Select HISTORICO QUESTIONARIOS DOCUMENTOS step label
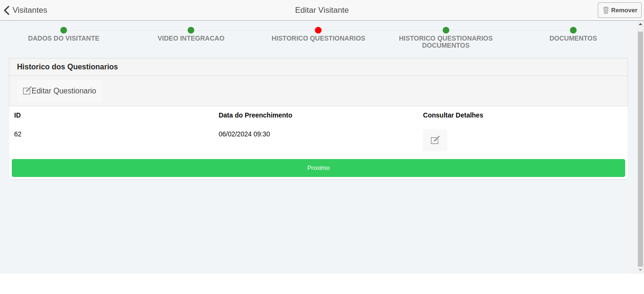The image size is (644, 294). tap(446, 42)
